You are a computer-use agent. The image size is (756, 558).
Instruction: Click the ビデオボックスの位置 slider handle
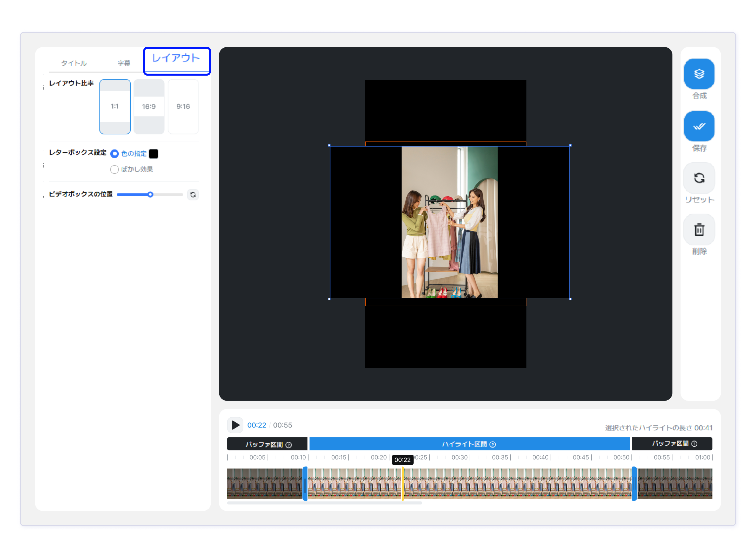tap(150, 194)
